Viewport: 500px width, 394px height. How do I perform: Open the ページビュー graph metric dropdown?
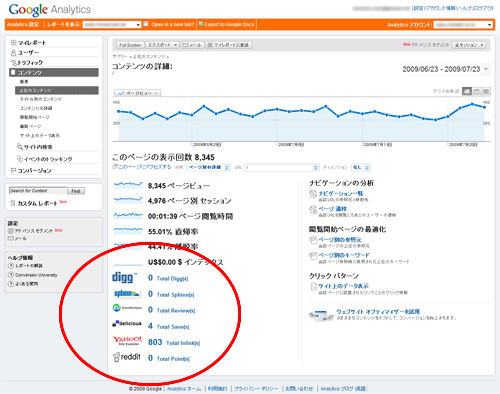[x=138, y=93]
